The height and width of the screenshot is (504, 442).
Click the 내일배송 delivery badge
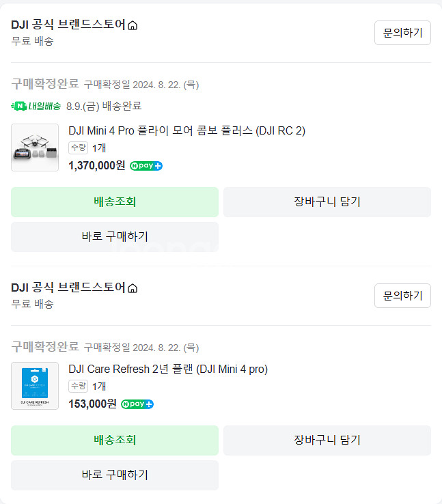click(x=36, y=106)
